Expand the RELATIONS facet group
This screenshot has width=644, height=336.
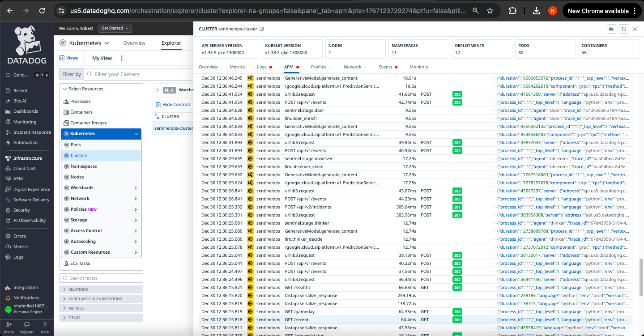[x=101, y=289]
